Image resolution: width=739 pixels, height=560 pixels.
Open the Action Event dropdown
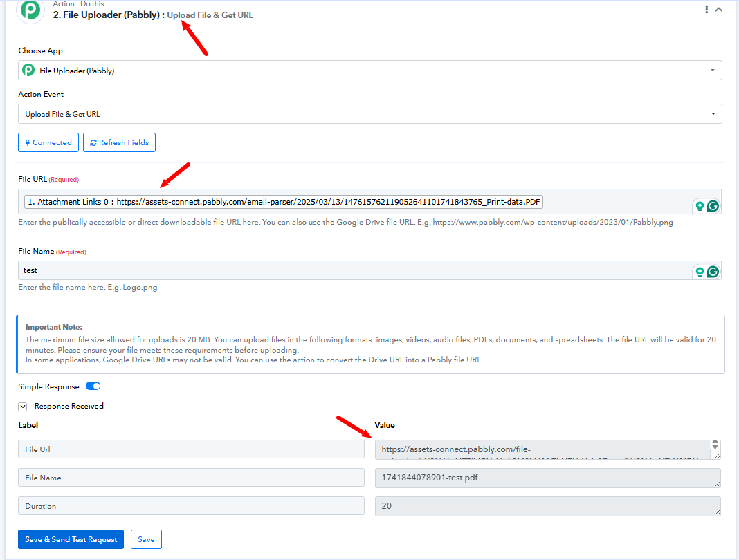tap(370, 114)
